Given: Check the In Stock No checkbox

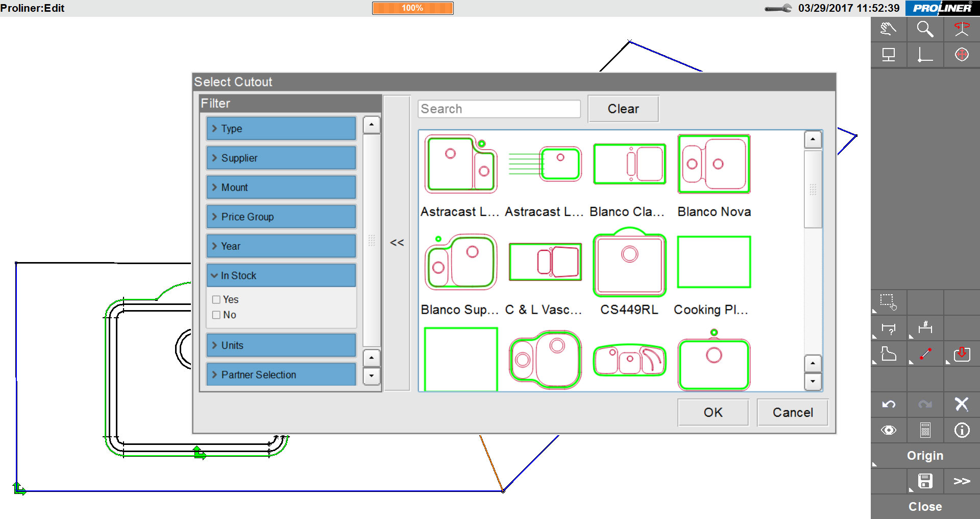Looking at the screenshot, I should click(216, 315).
